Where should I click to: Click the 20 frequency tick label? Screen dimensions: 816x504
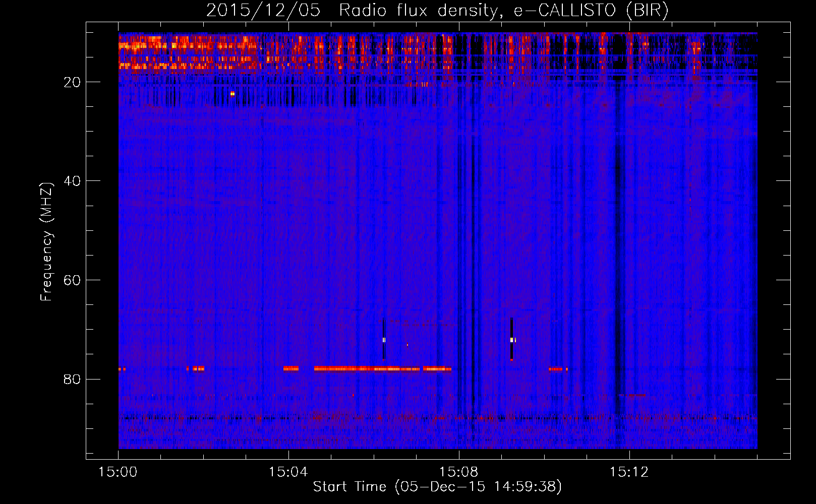click(73, 82)
